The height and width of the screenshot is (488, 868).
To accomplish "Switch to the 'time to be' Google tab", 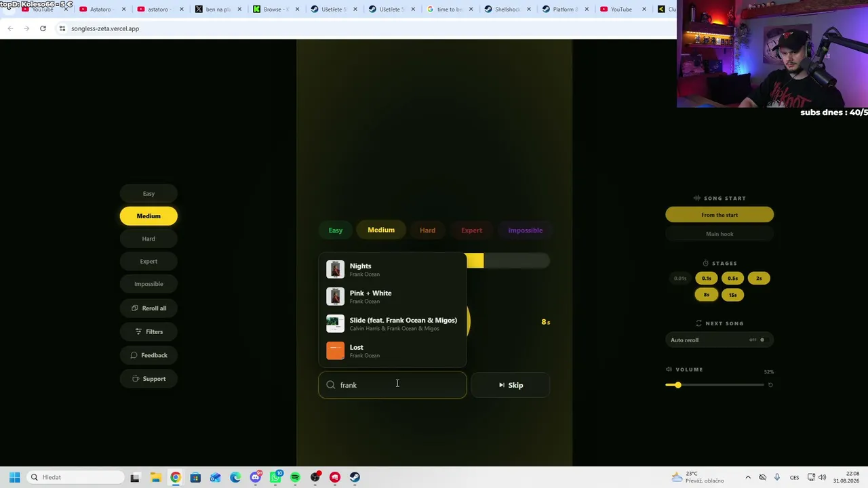I will pyautogui.click(x=450, y=9).
